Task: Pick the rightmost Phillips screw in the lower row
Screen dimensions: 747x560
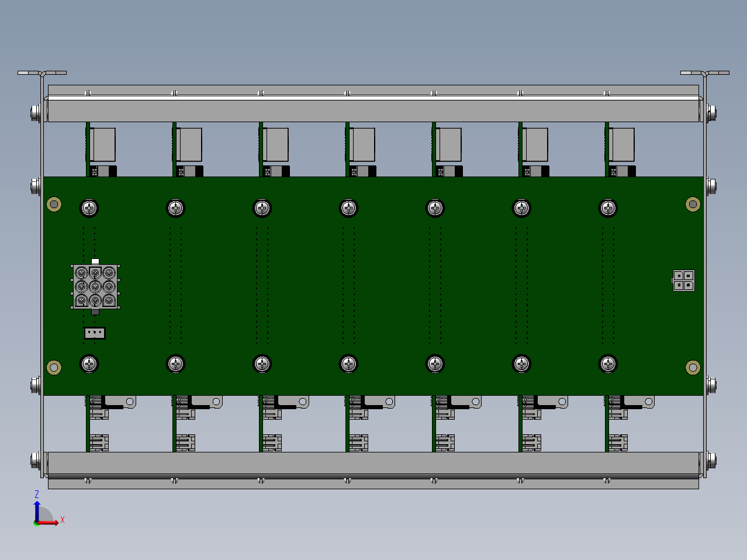Action: tap(608, 364)
